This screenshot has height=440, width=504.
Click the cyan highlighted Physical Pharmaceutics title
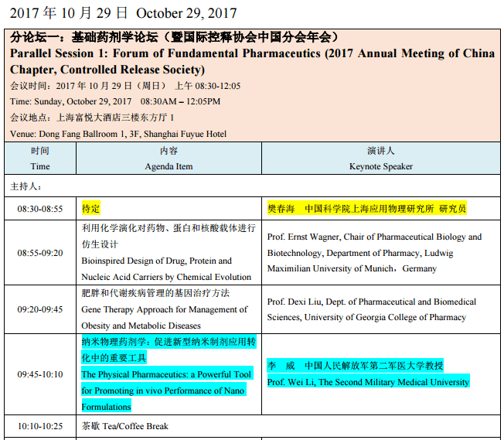pos(166,383)
